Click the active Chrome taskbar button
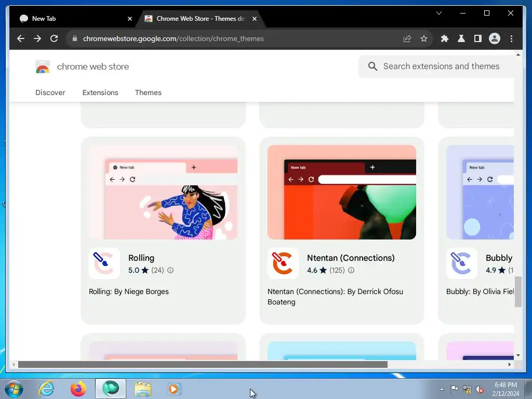 pos(111,389)
